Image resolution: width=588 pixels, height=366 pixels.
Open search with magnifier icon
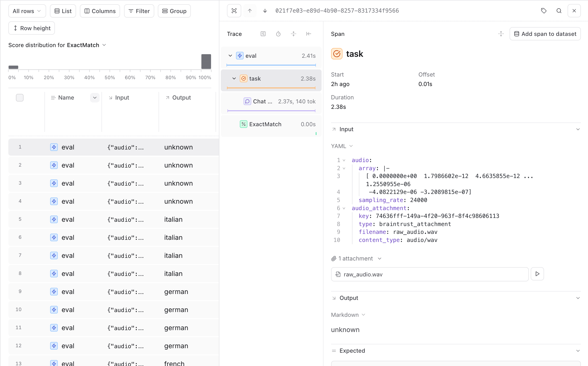pyautogui.click(x=559, y=11)
